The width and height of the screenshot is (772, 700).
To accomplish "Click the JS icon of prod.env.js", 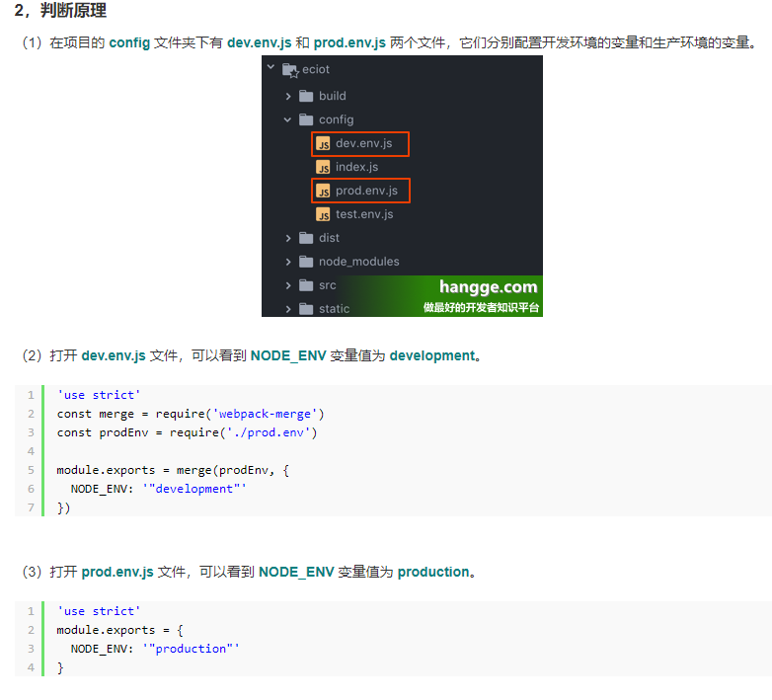I will tap(323, 191).
